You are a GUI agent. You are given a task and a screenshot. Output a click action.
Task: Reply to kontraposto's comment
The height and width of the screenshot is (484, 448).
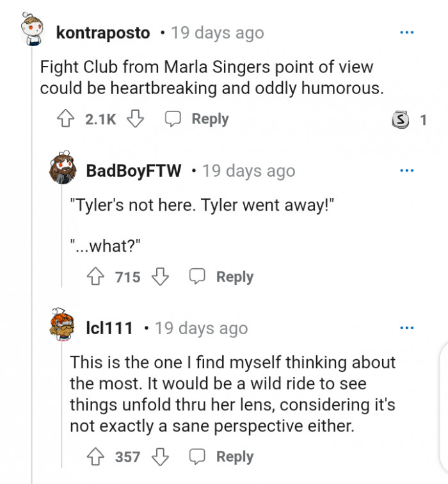pyautogui.click(x=197, y=119)
